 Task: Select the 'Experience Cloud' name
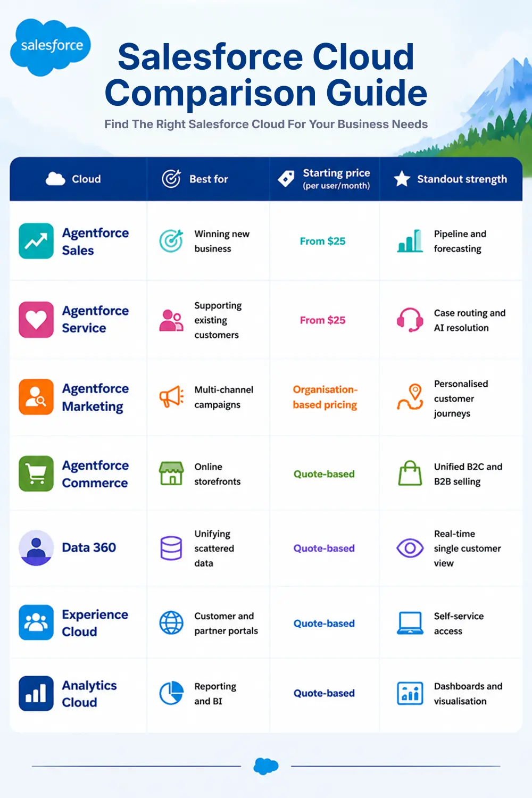pos(95,623)
